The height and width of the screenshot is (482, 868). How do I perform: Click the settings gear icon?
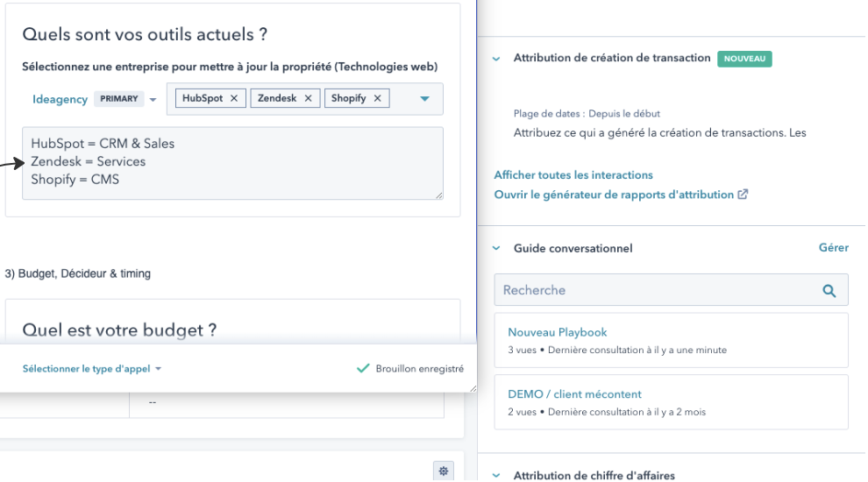[444, 471]
